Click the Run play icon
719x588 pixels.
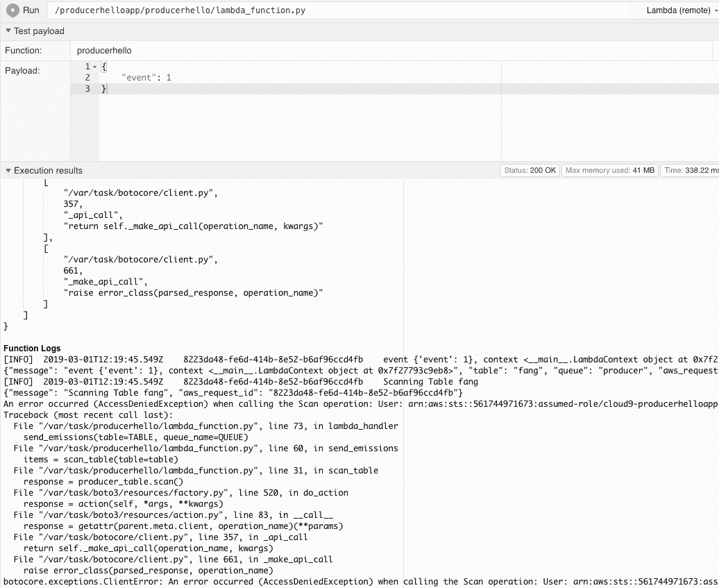[12, 10]
